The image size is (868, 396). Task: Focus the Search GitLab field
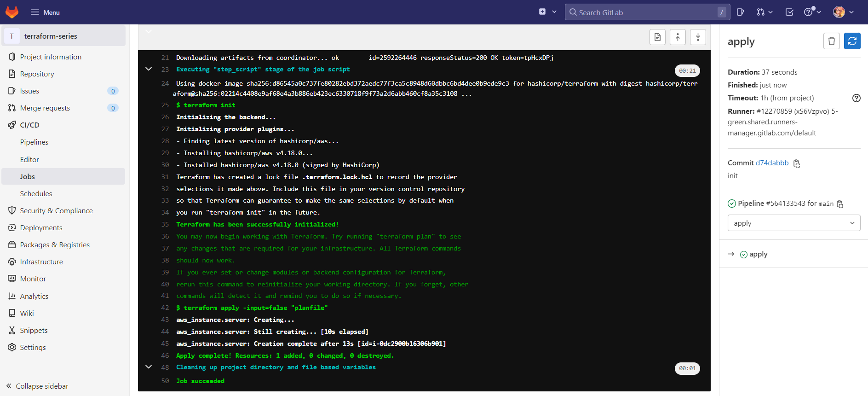tap(647, 12)
